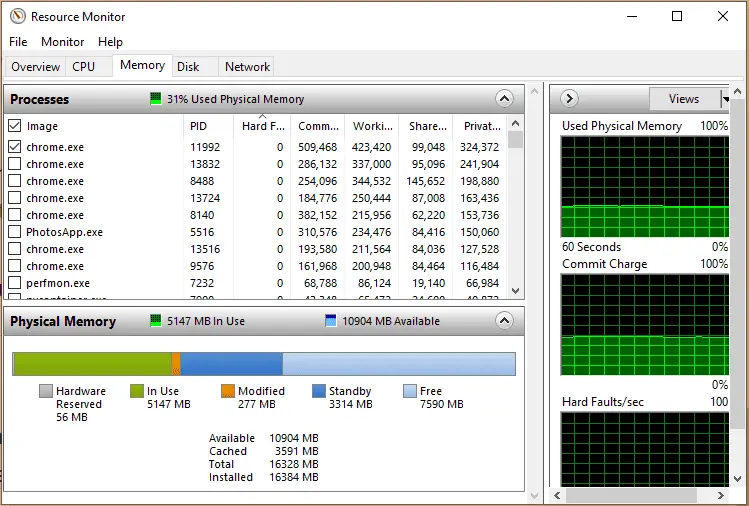Check chrome.exe with PID 13516
The height and width of the screenshot is (506, 749).
[x=15, y=248]
